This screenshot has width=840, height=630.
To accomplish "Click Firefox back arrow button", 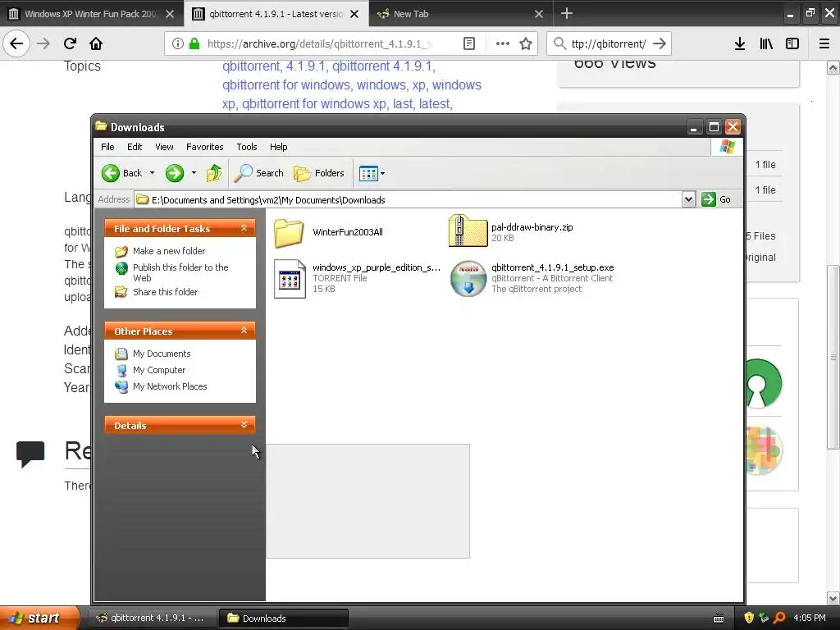I will 16,43.
